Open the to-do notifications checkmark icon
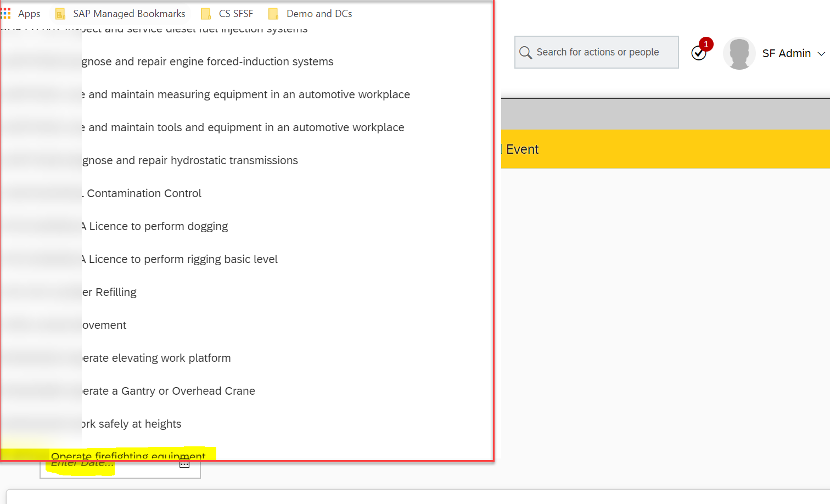Screen dimensions: 830x504 [699, 53]
